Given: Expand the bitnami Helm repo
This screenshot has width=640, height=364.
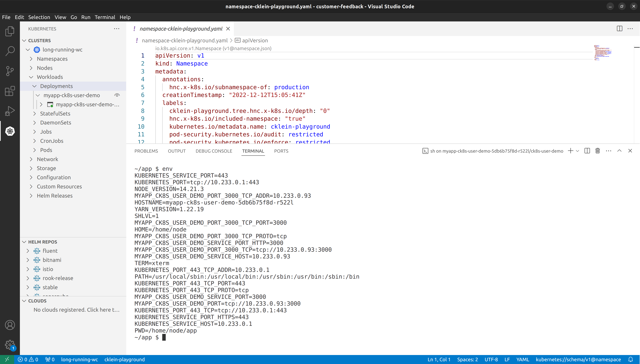Looking at the screenshot, I should (x=28, y=260).
